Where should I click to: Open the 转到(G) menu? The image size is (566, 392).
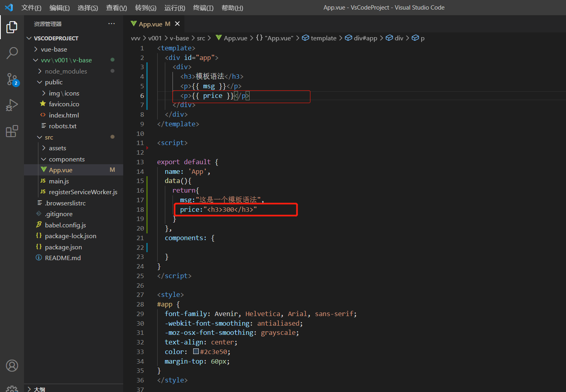[146, 8]
